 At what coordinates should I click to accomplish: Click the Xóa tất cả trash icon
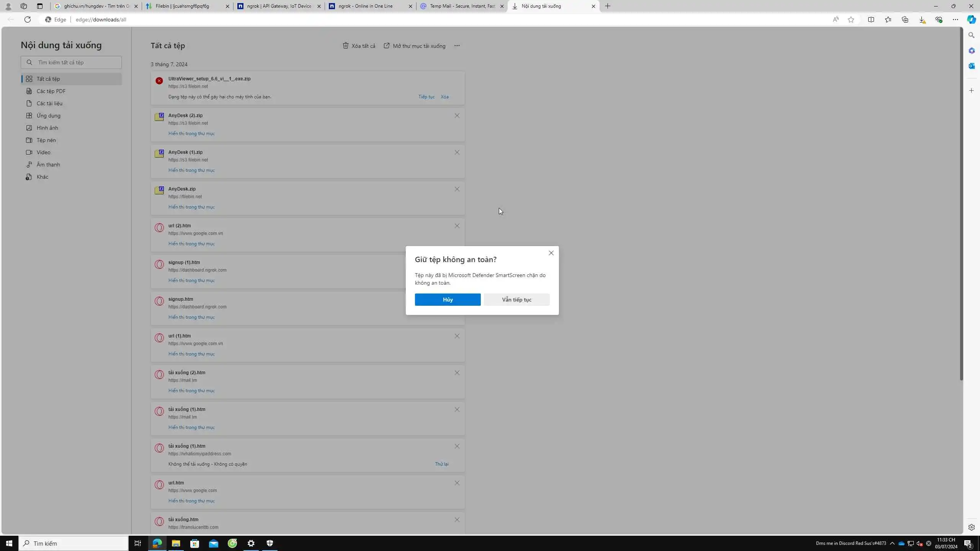point(346,46)
